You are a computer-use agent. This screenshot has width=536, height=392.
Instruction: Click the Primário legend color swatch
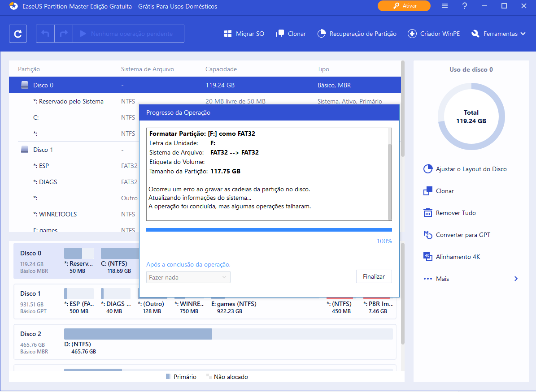pos(168,376)
